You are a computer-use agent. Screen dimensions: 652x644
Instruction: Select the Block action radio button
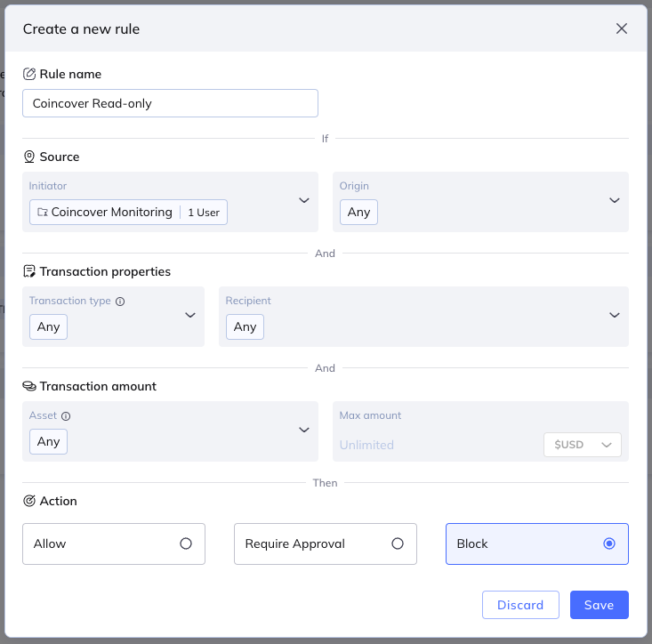pyautogui.click(x=609, y=543)
